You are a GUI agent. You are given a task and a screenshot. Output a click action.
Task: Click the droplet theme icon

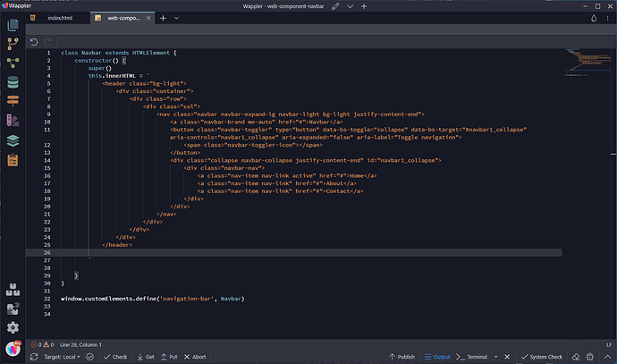pyautogui.click(x=594, y=18)
